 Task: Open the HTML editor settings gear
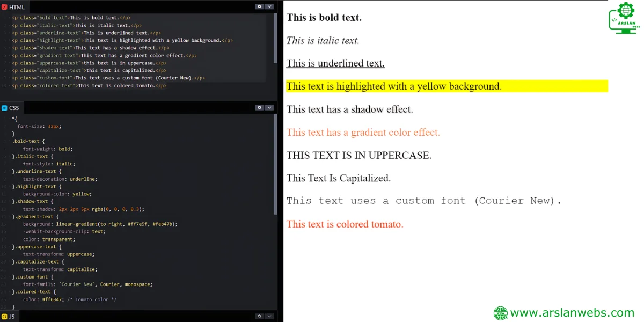pos(260,6)
